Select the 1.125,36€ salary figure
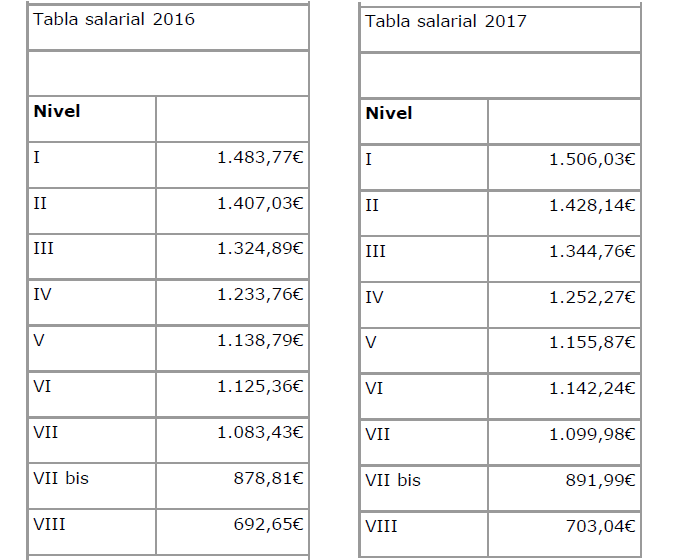 260,386
